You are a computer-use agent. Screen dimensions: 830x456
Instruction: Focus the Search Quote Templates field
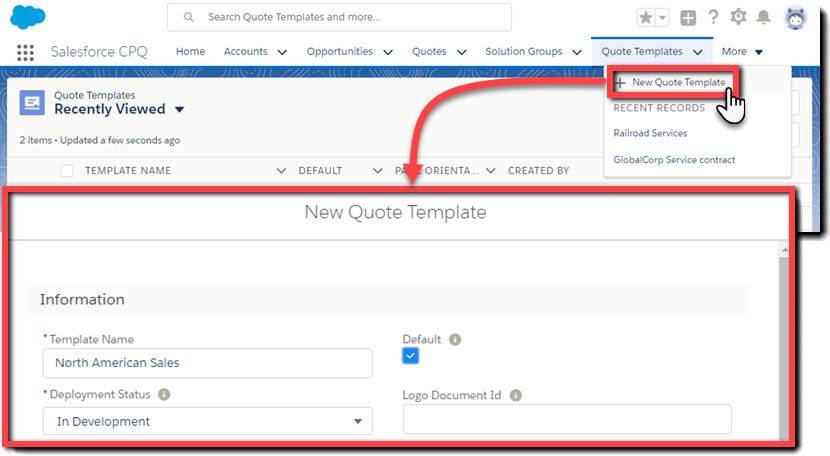pyautogui.click(x=339, y=17)
